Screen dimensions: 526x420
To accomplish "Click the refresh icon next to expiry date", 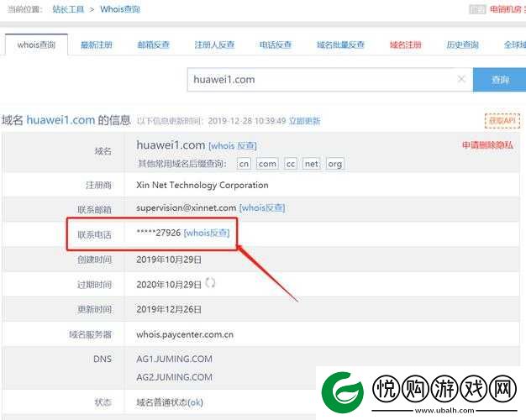I will coord(210,283).
